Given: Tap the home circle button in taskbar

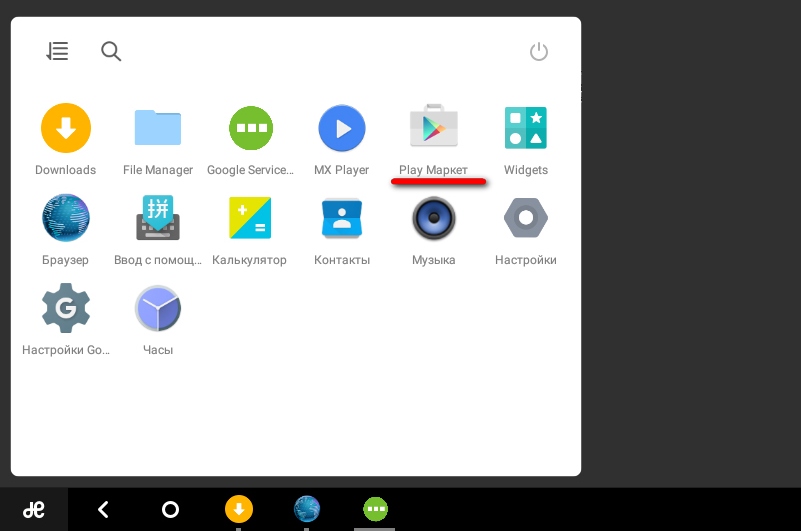Looking at the screenshot, I should [170, 510].
